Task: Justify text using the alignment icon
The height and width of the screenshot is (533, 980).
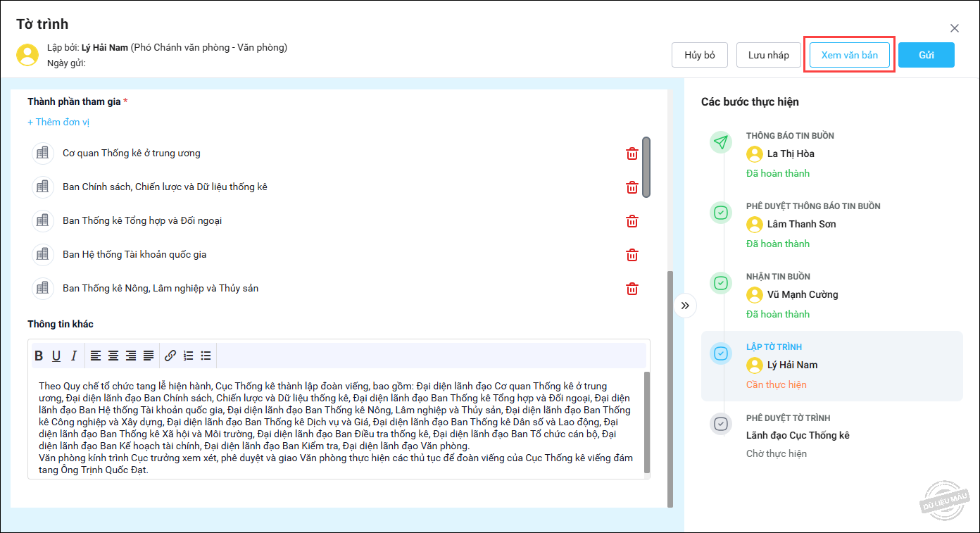Action: click(149, 356)
